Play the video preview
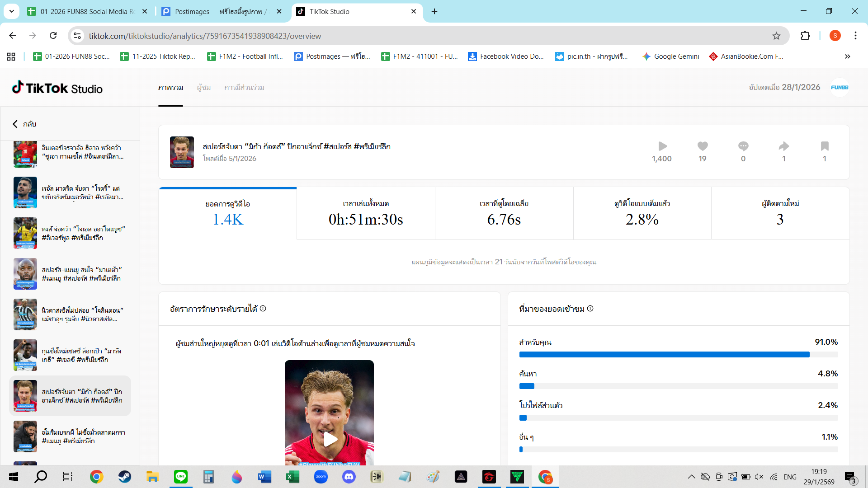The width and height of the screenshot is (868, 488). [330, 438]
